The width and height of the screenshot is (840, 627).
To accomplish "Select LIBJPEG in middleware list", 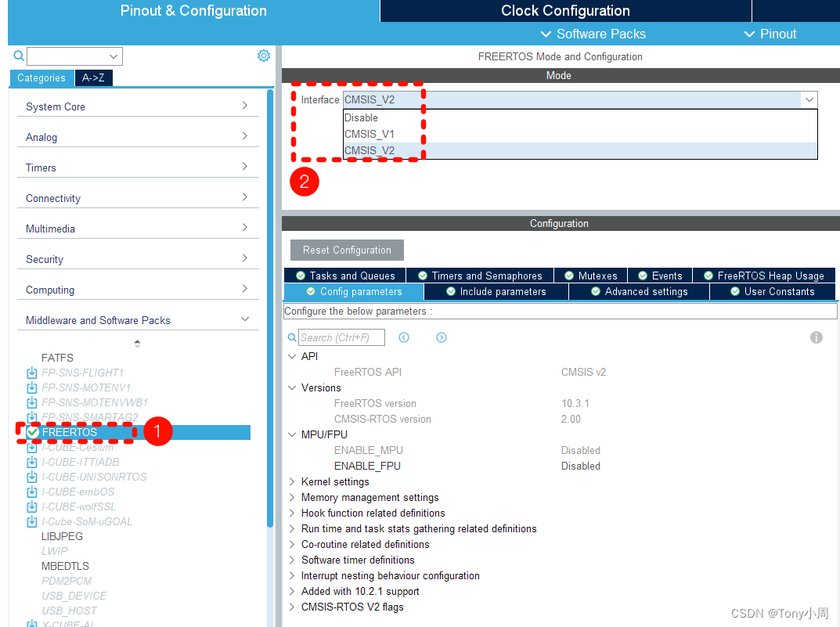I will 62,536.
